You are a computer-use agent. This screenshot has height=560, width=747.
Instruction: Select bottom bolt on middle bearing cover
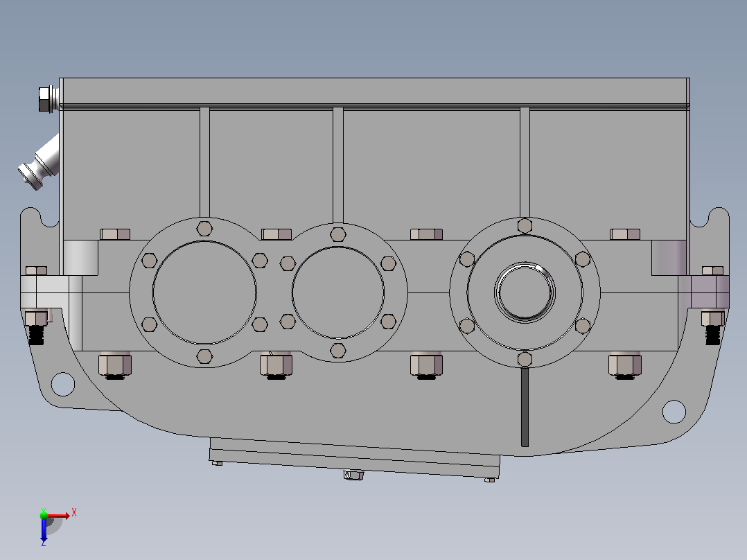pyautogui.click(x=338, y=351)
